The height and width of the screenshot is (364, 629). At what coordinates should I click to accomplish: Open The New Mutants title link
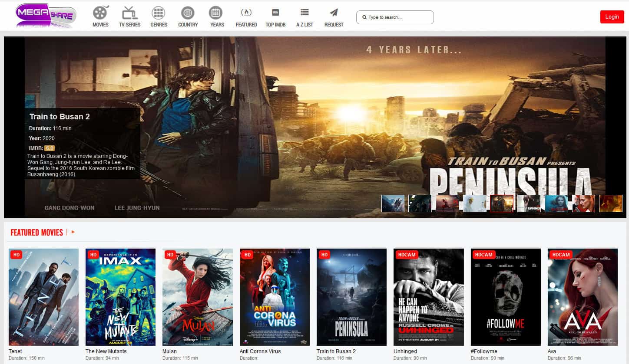106,351
